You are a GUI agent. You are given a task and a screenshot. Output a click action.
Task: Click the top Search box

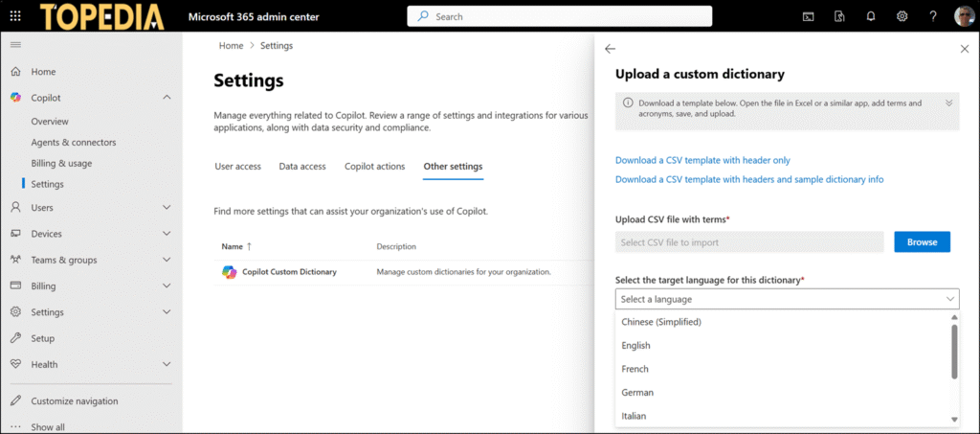point(559,16)
